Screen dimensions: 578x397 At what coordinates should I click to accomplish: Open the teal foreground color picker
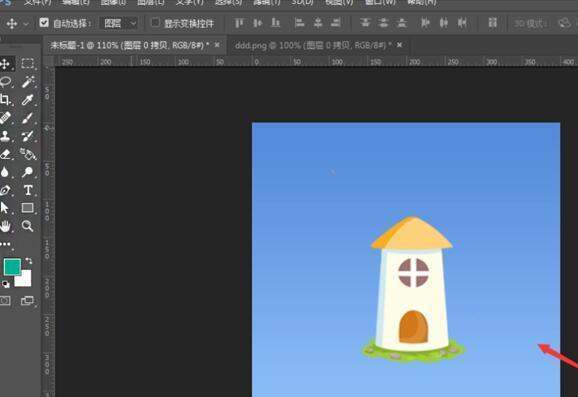coord(12,267)
